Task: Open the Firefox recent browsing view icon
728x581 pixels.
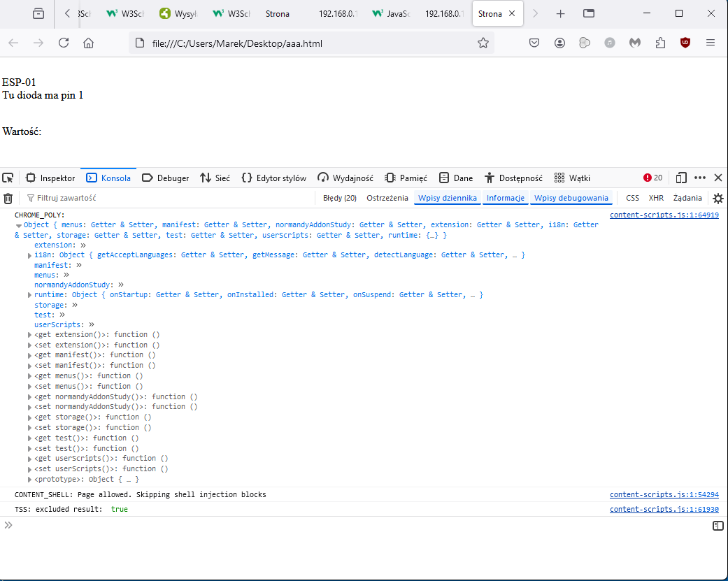Action: coord(38,14)
